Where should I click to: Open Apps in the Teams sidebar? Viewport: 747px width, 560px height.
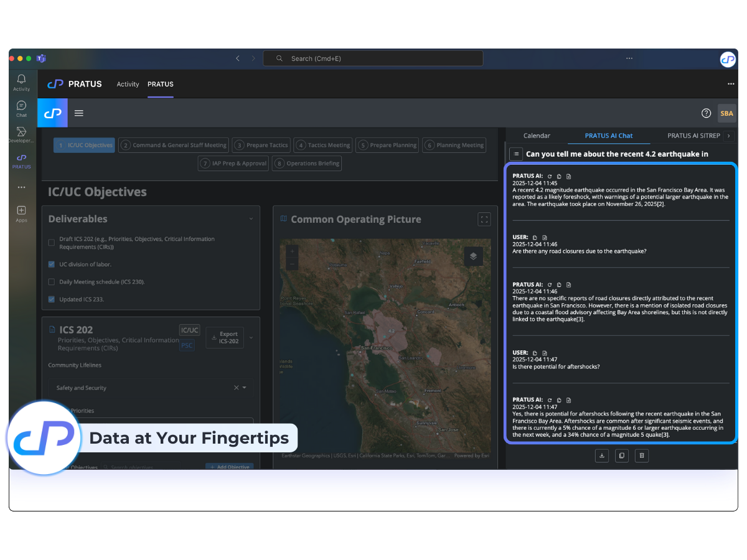click(22, 213)
